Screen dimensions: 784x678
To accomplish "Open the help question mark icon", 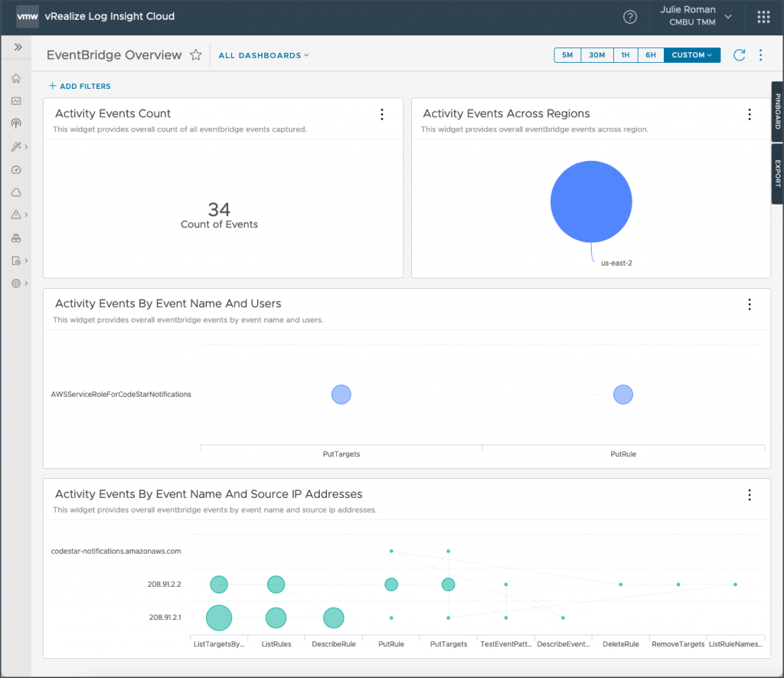I will [x=630, y=17].
